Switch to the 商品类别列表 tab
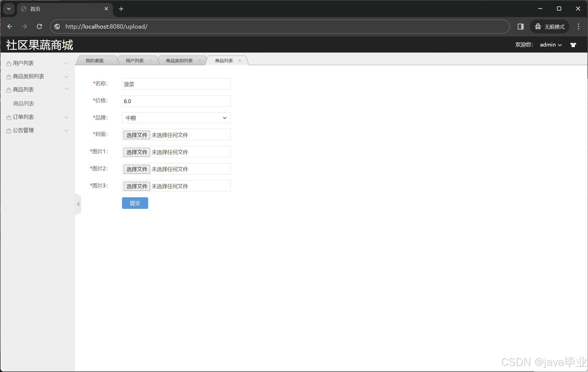The height and width of the screenshot is (372, 588). pyautogui.click(x=179, y=61)
